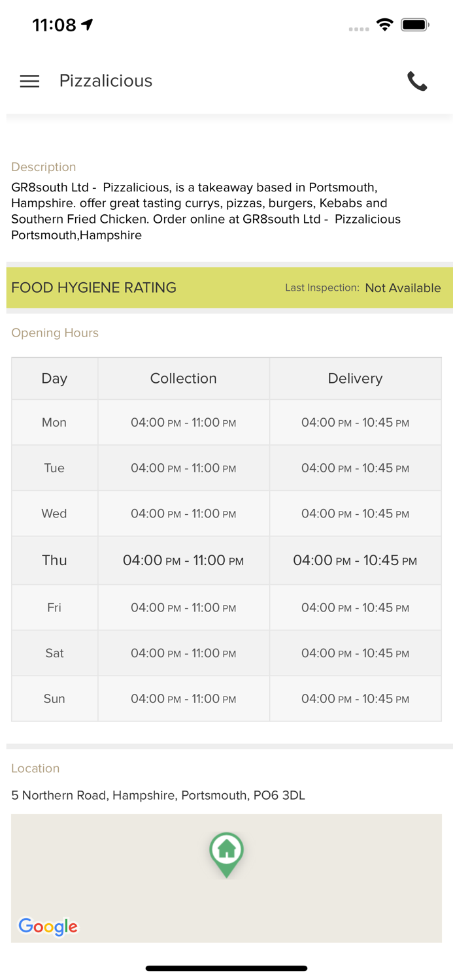This screenshot has height=980, width=453.
Task: Tap Tuesday delivery hours
Action: (x=356, y=468)
